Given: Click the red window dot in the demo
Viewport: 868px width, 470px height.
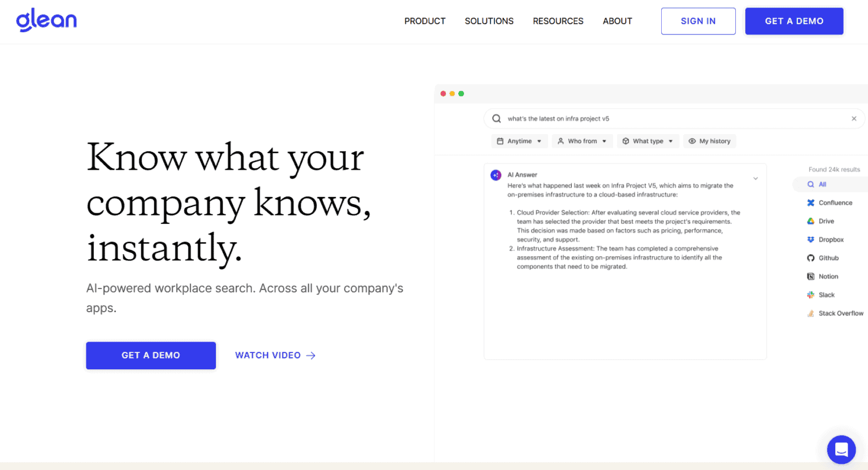Looking at the screenshot, I should tap(443, 94).
